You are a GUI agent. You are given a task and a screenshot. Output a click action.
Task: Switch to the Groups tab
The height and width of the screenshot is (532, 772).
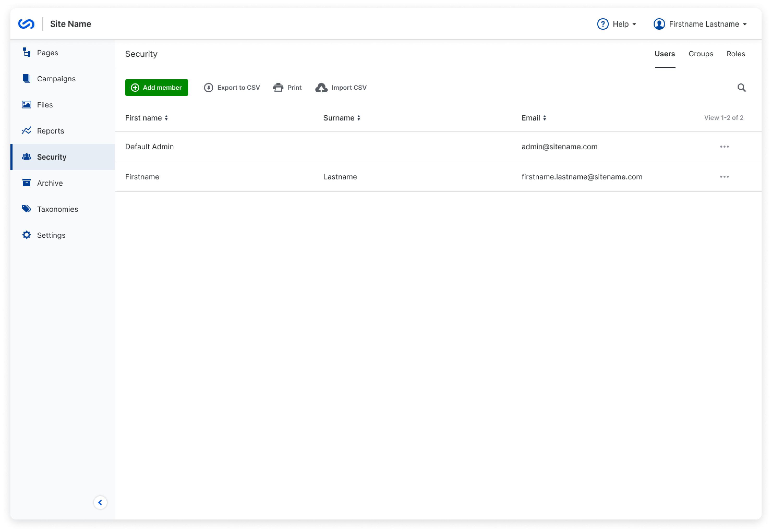(x=701, y=54)
